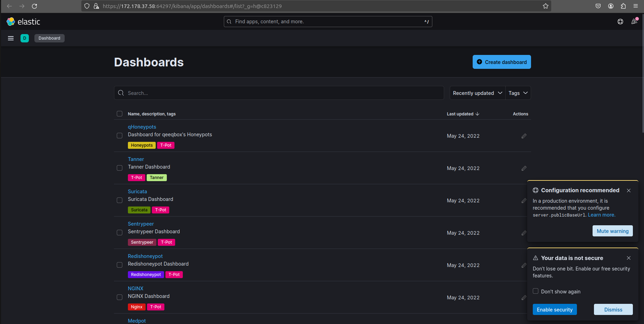Open the newsfeed notifications icon
This screenshot has width=644, height=324.
coord(634,22)
